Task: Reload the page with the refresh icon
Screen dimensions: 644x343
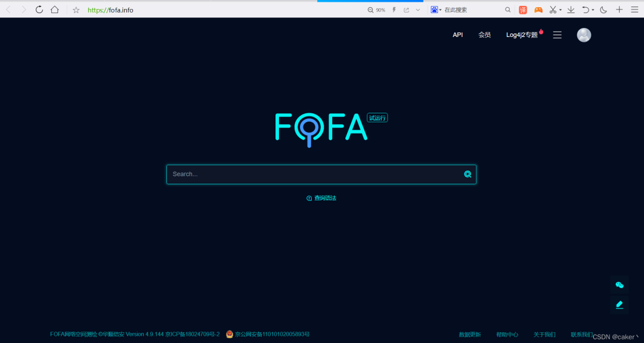Action: point(39,10)
